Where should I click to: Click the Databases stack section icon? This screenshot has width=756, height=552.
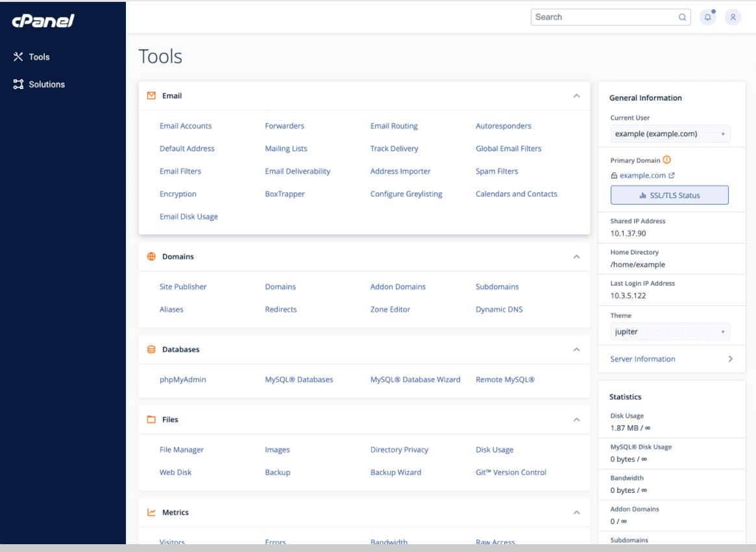151,349
